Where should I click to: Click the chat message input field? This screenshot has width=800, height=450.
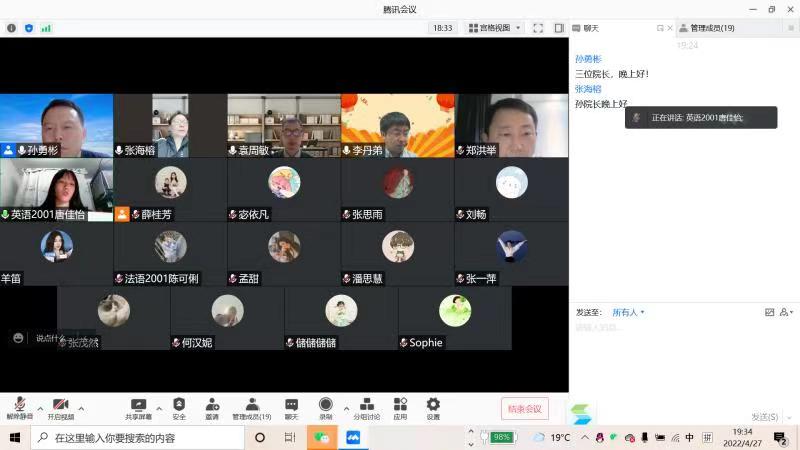[680, 360]
